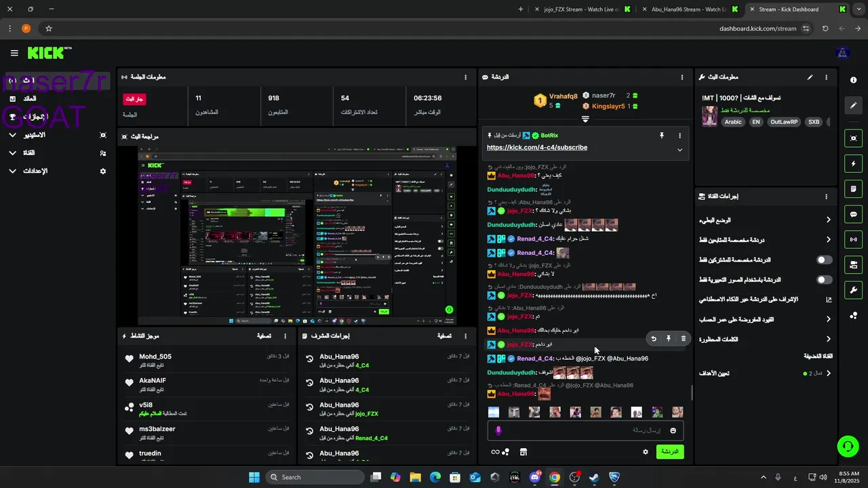Open the kick.com/4-c4/subscribe link
The height and width of the screenshot is (488, 868).
pos(537,148)
